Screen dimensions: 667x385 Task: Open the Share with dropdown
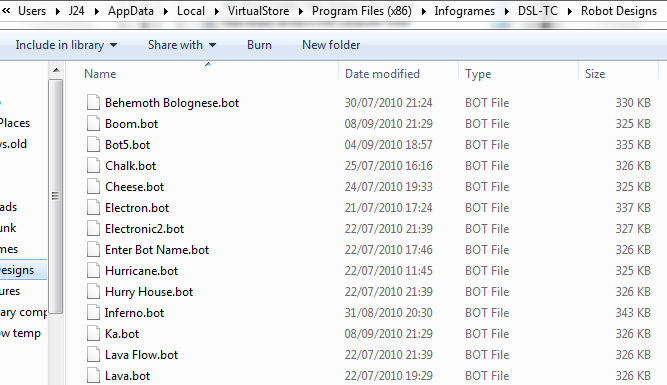182,45
